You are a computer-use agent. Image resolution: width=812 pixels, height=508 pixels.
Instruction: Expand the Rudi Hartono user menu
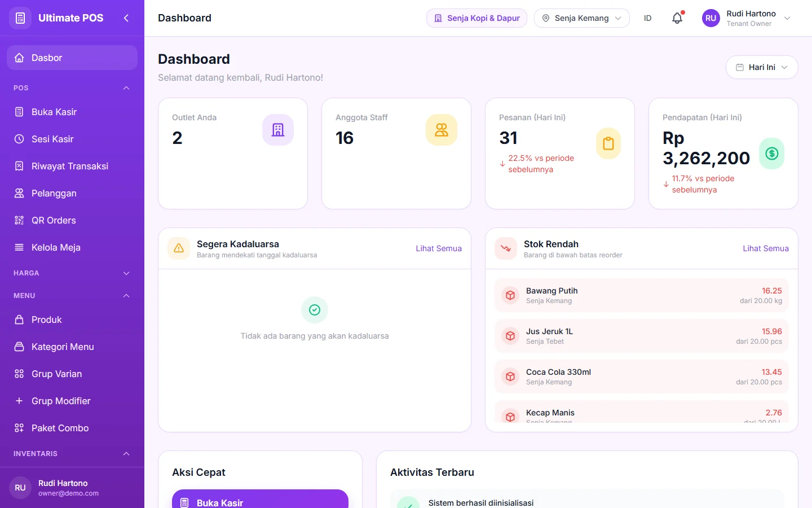[748, 18]
